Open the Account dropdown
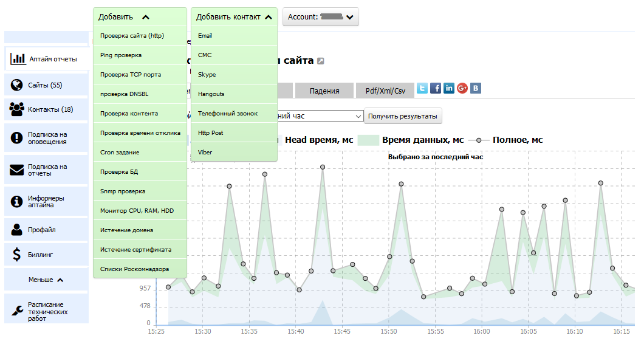 pos(320,17)
